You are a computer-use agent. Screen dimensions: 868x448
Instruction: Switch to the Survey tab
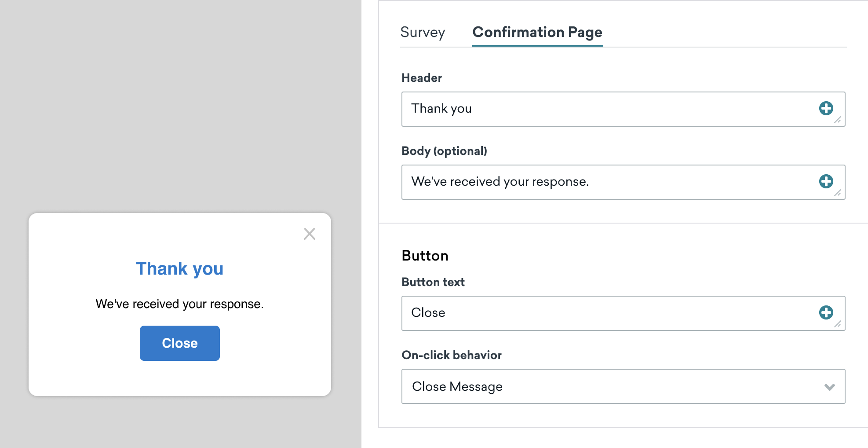pyautogui.click(x=423, y=32)
